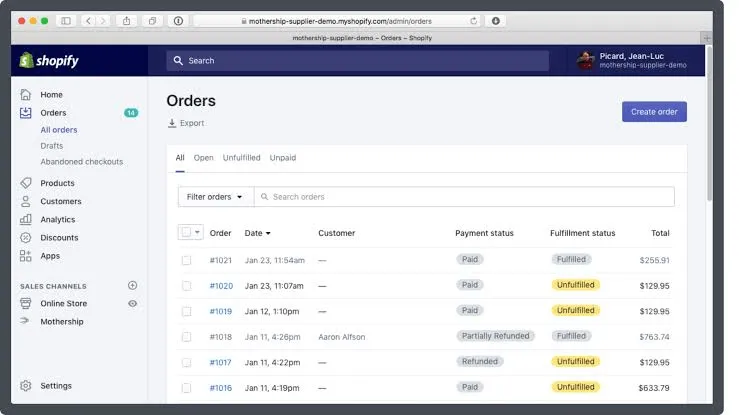Toggle the Safari sidebar button
Screen dimensions: 739x415
coord(66,21)
